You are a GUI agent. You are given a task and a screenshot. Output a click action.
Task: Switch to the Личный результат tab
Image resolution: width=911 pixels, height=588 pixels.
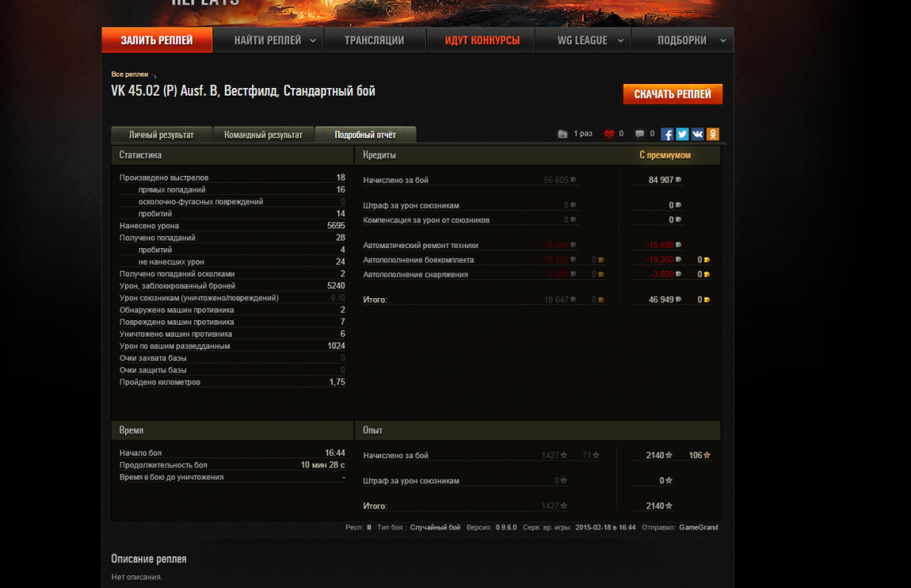click(161, 135)
